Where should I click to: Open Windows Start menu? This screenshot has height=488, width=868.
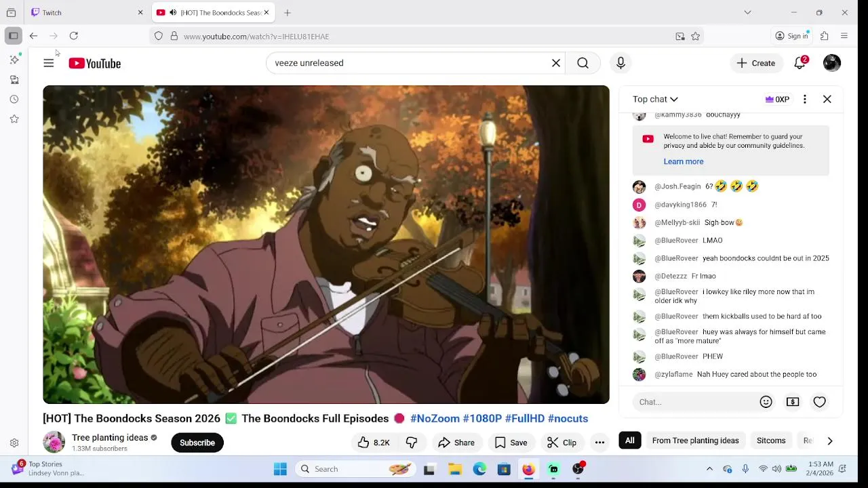coord(280,469)
